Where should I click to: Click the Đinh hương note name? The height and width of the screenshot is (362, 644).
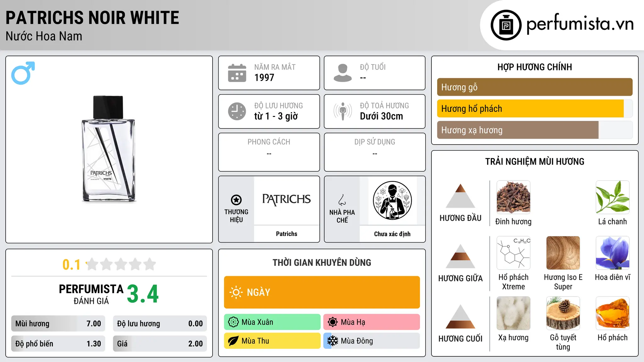[514, 222]
